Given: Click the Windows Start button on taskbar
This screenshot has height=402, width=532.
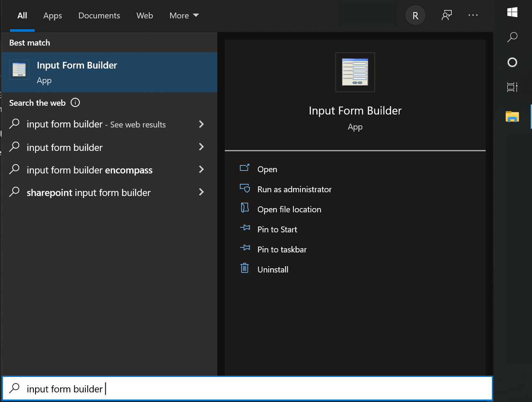Looking at the screenshot, I should (512, 13).
